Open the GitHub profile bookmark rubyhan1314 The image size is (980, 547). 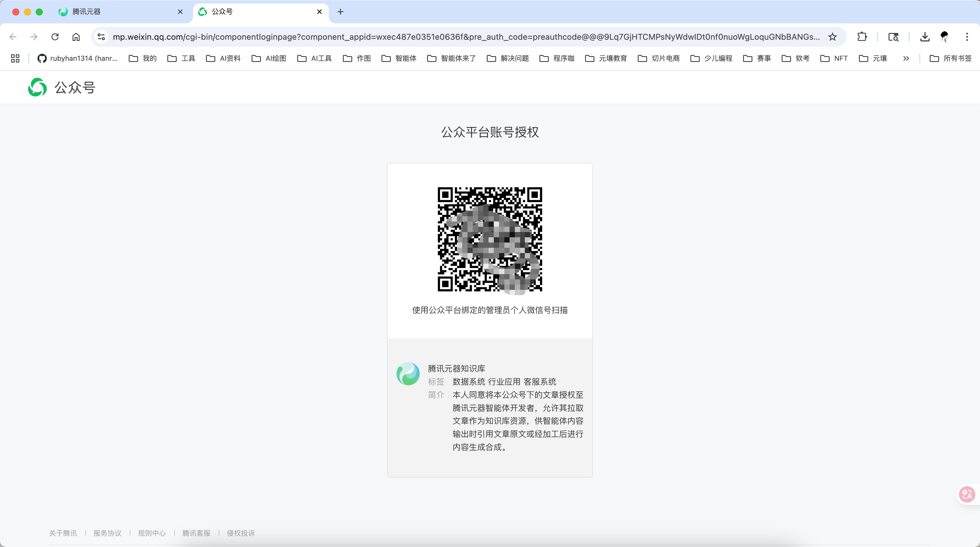[78, 58]
